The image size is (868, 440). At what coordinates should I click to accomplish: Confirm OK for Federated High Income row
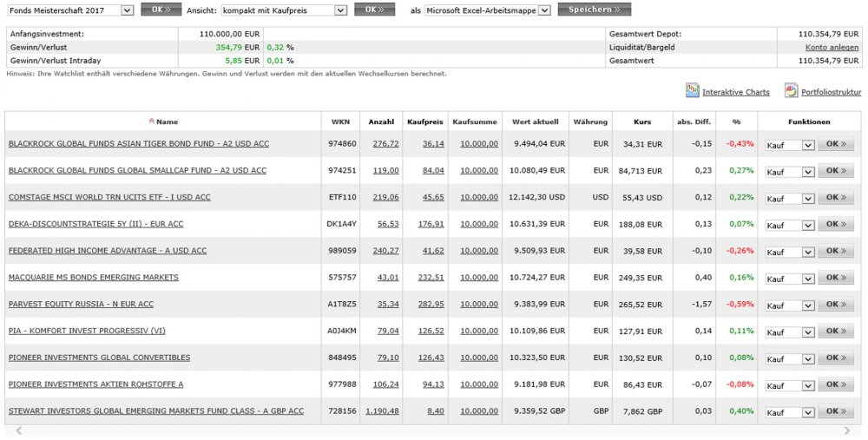pos(836,251)
